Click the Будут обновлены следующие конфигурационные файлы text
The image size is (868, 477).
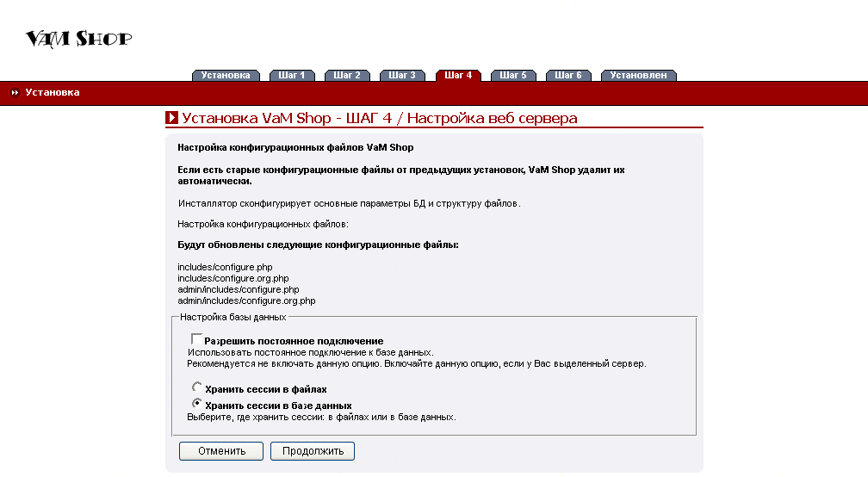click(319, 245)
